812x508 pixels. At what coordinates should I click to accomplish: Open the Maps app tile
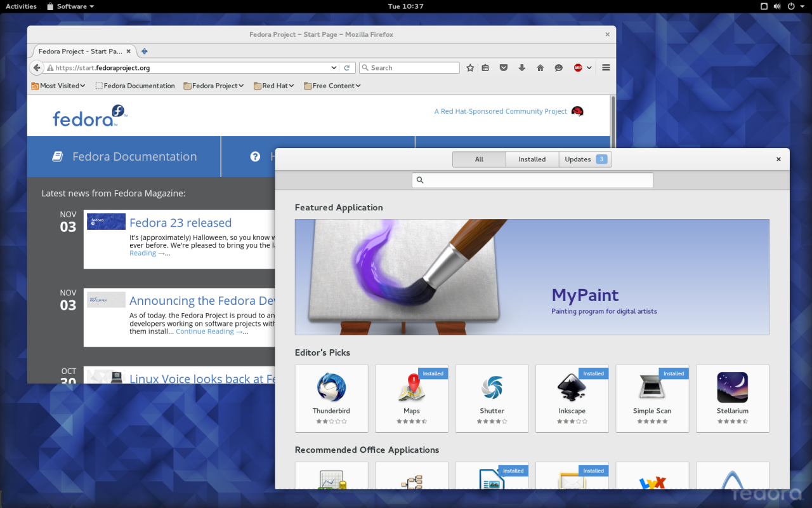[412, 398]
